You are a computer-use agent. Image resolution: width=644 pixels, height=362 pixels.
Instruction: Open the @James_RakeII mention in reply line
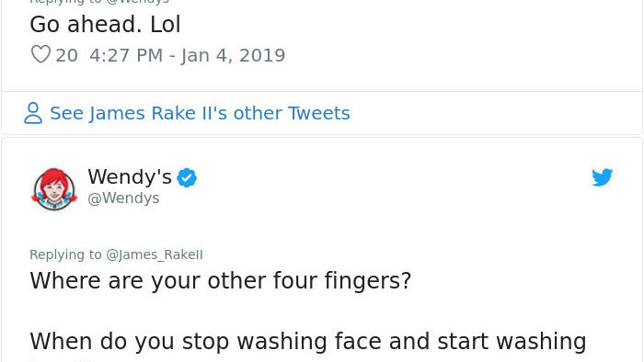click(x=155, y=255)
